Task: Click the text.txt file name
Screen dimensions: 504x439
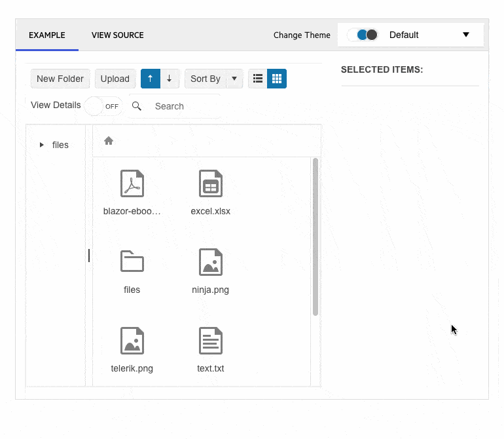Action: coord(211,368)
